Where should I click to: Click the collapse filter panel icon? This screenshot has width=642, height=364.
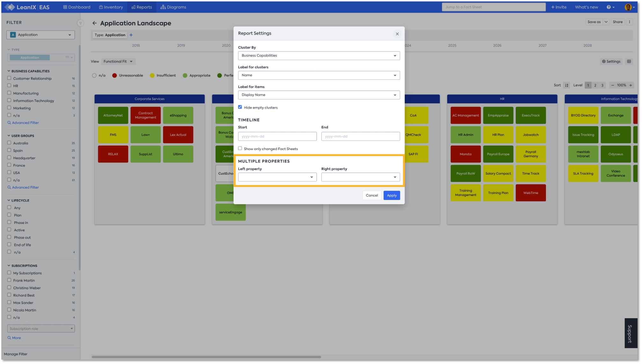point(80,23)
